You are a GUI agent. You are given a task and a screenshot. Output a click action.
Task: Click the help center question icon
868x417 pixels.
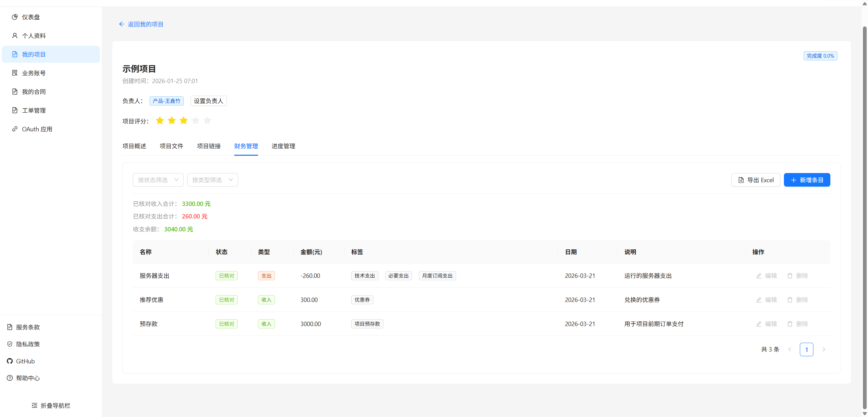[x=10, y=378]
